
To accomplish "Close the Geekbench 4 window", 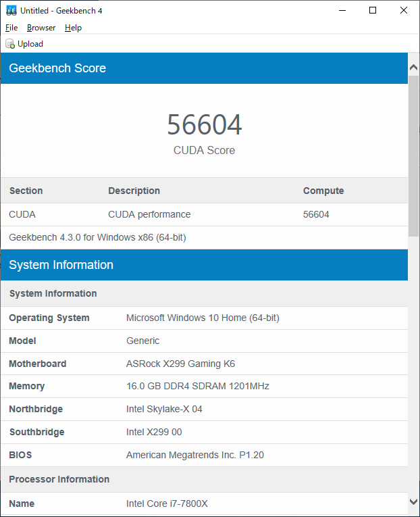I will (x=404, y=11).
